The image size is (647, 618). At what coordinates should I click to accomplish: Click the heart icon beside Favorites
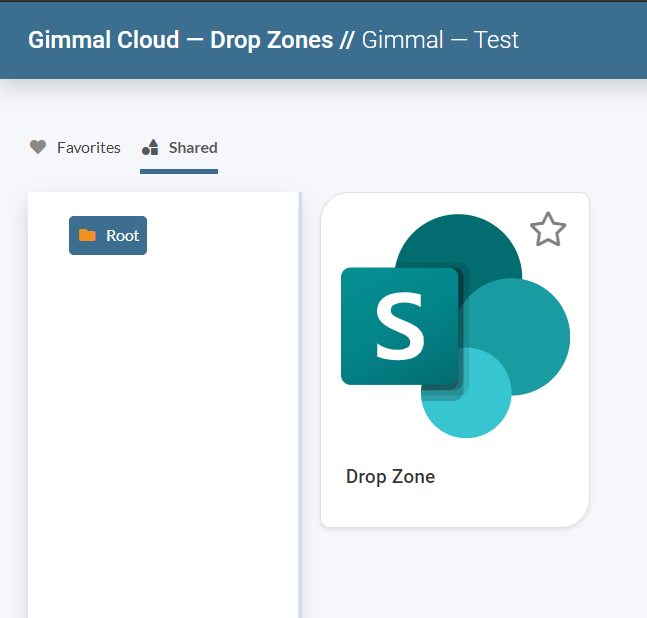tap(38, 147)
